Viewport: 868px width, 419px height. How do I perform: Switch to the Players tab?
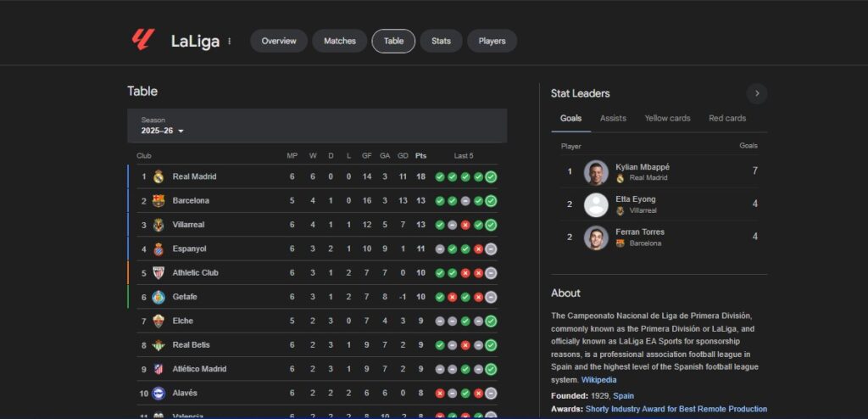[492, 41]
